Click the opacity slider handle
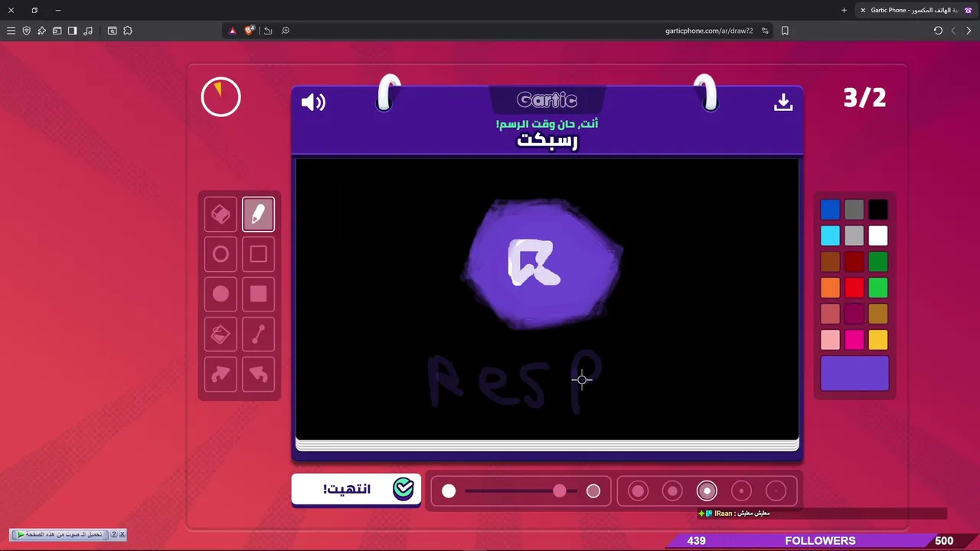Viewport: 980px width, 551px height. point(560,491)
